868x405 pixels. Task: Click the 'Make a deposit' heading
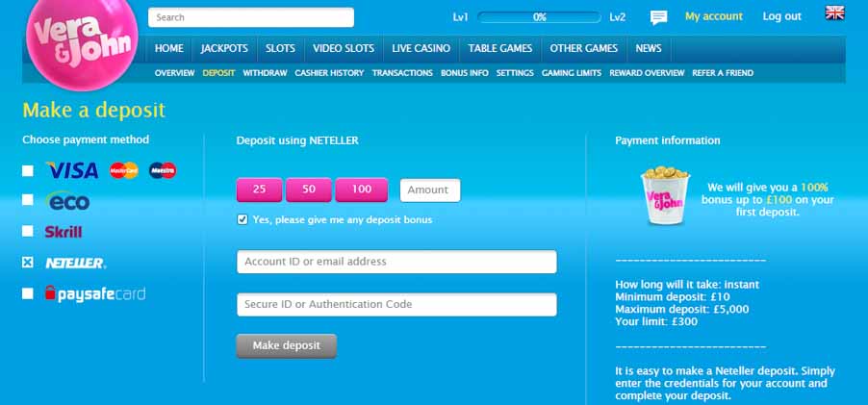[93, 110]
